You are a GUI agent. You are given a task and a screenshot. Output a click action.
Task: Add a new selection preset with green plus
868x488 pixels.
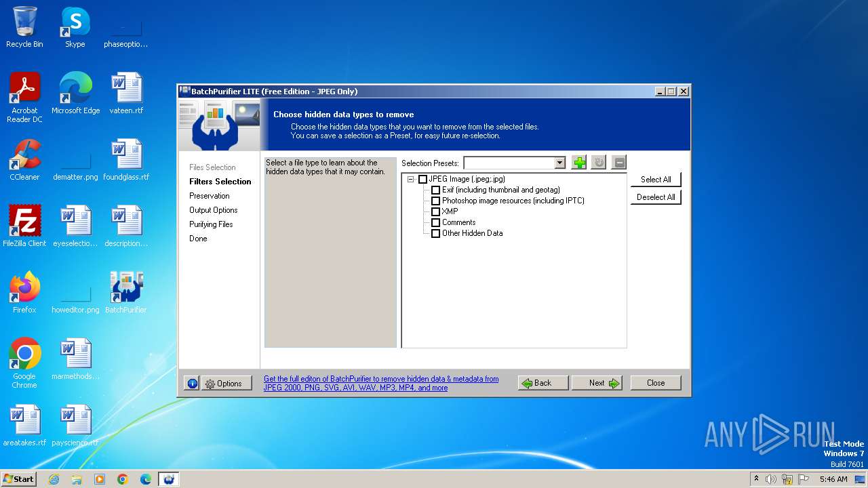click(x=579, y=163)
